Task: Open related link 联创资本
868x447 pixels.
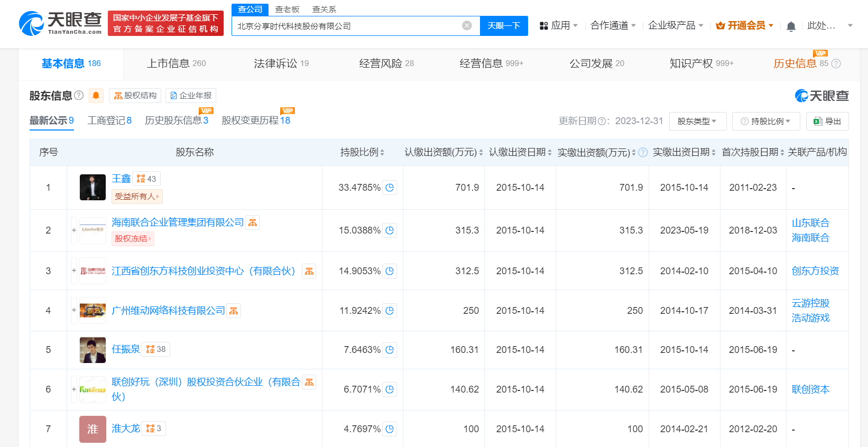Action: click(x=810, y=389)
